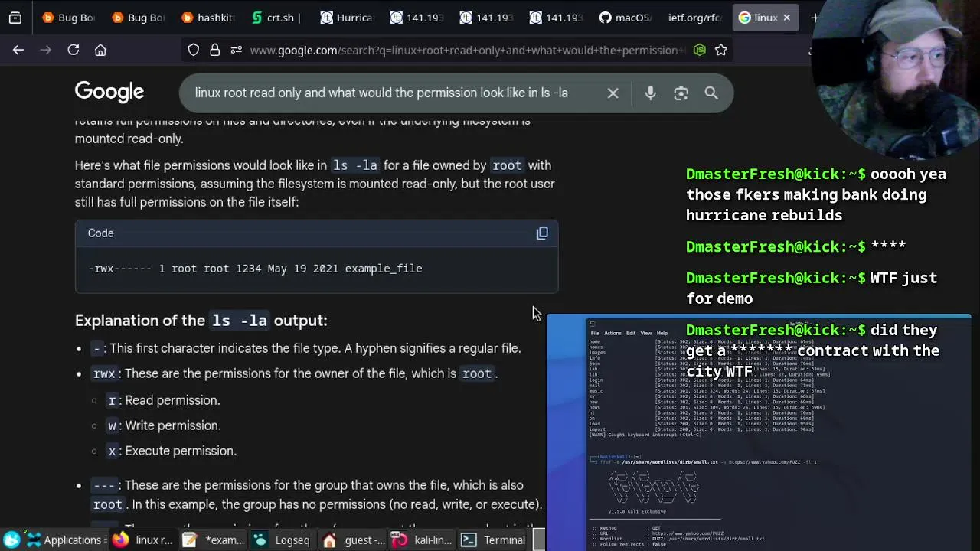
Task: Click chat message 'did they get a contract'
Action: 812,350
